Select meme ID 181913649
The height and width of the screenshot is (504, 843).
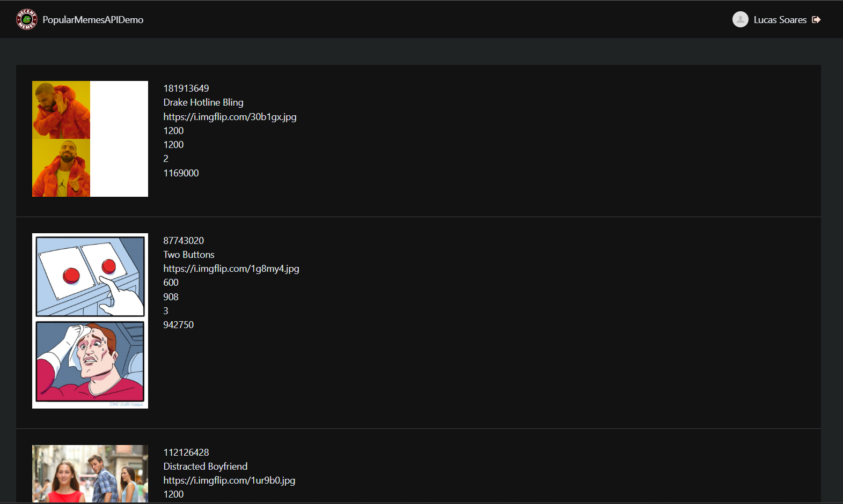186,88
